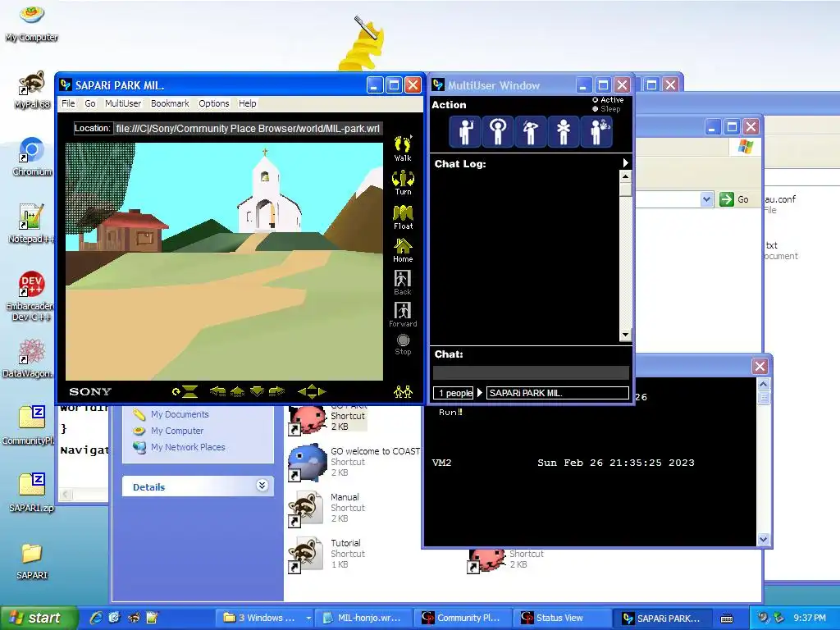Image resolution: width=840 pixels, height=630 pixels.
Task: Open the Go menu in SAPARi PARK
Action: pos(90,103)
